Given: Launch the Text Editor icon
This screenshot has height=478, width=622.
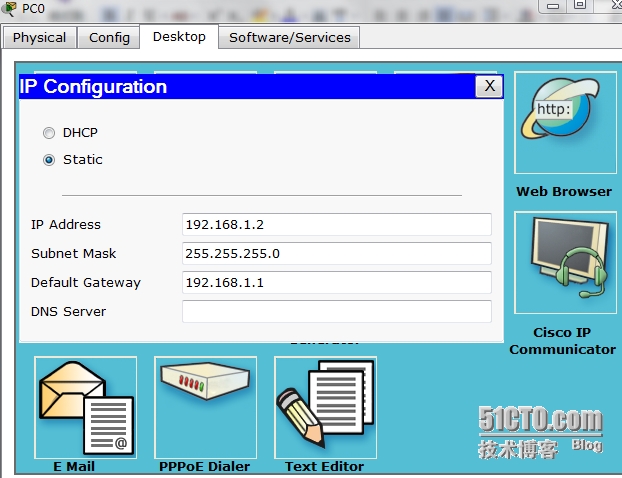Looking at the screenshot, I should click(325, 407).
